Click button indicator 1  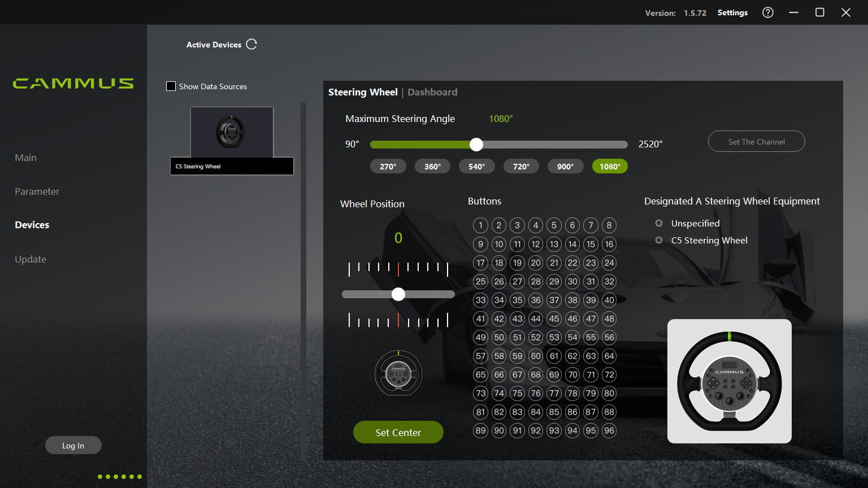(480, 225)
